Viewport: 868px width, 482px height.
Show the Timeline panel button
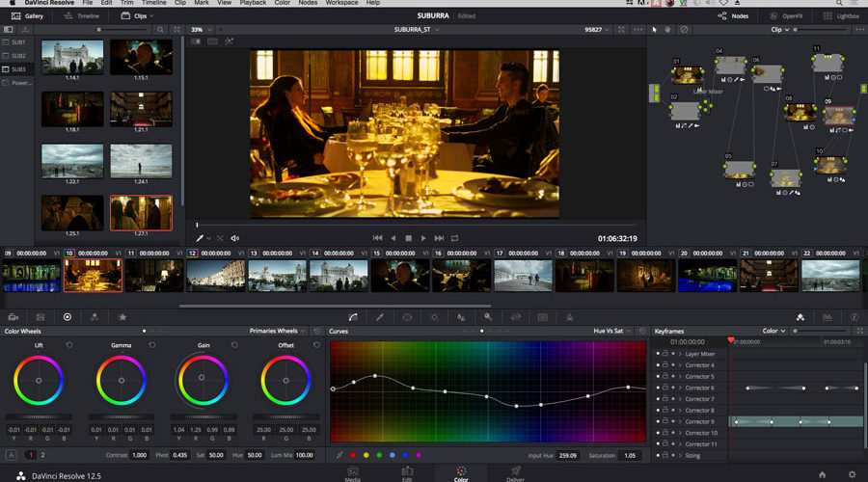coord(81,16)
